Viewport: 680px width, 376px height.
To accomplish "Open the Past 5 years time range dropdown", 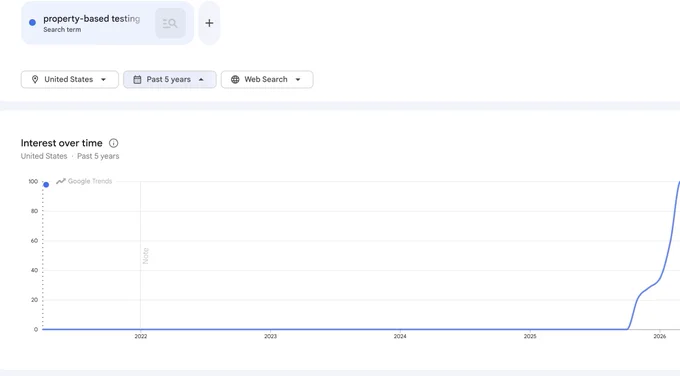I will 170,79.
